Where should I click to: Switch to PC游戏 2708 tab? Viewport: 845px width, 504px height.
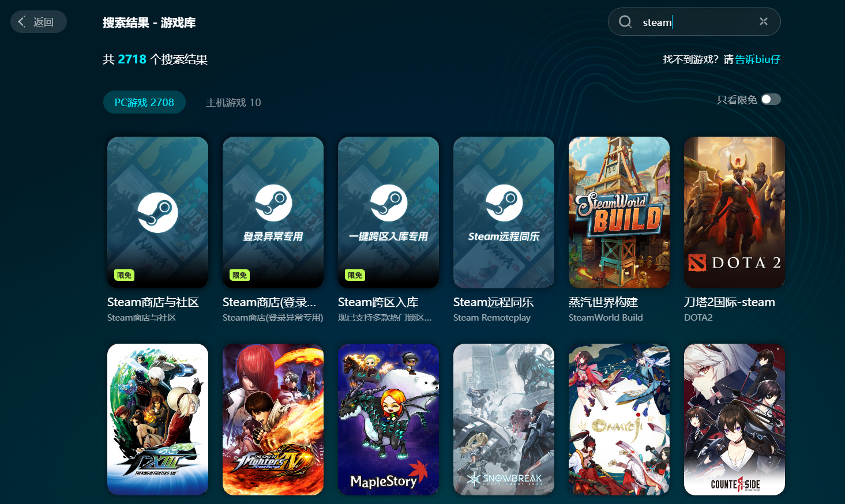click(144, 102)
